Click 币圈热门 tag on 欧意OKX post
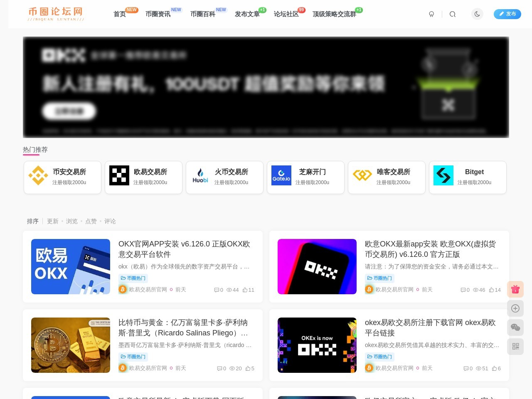Viewport: 532px width, 399px height. pos(379,278)
